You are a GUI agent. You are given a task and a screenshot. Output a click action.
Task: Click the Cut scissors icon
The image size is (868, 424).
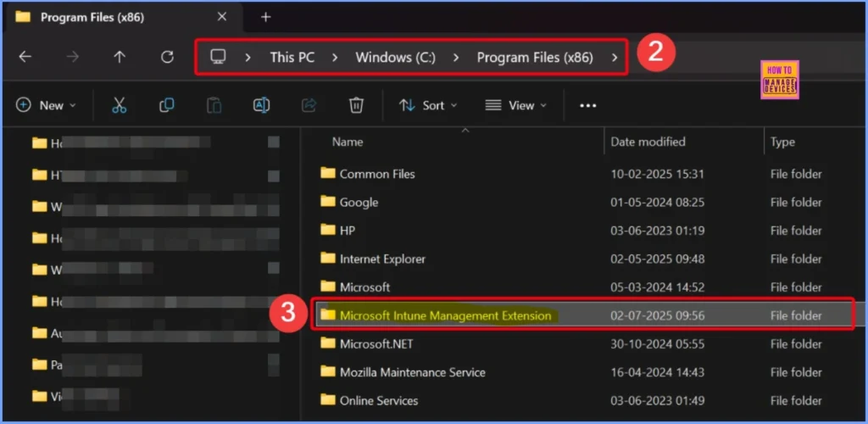[x=119, y=105]
